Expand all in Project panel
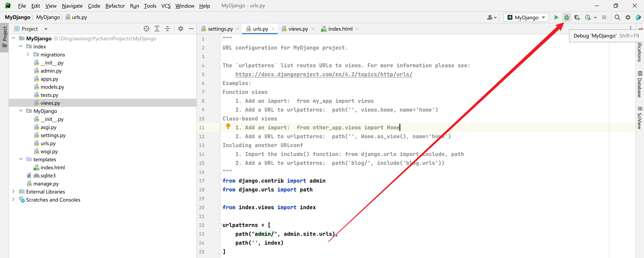This screenshot has height=258, width=644. (x=157, y=29)
